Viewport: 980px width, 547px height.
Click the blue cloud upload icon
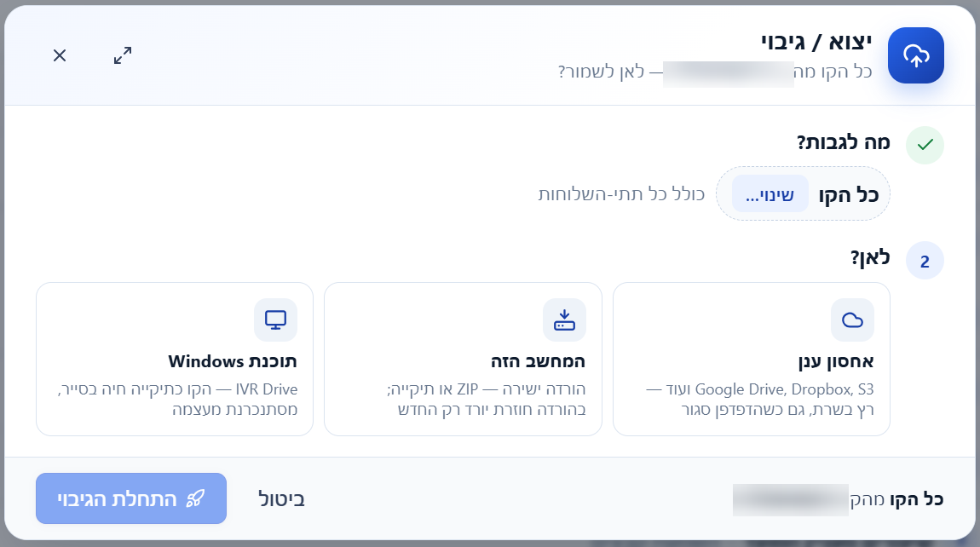(915, 55)
